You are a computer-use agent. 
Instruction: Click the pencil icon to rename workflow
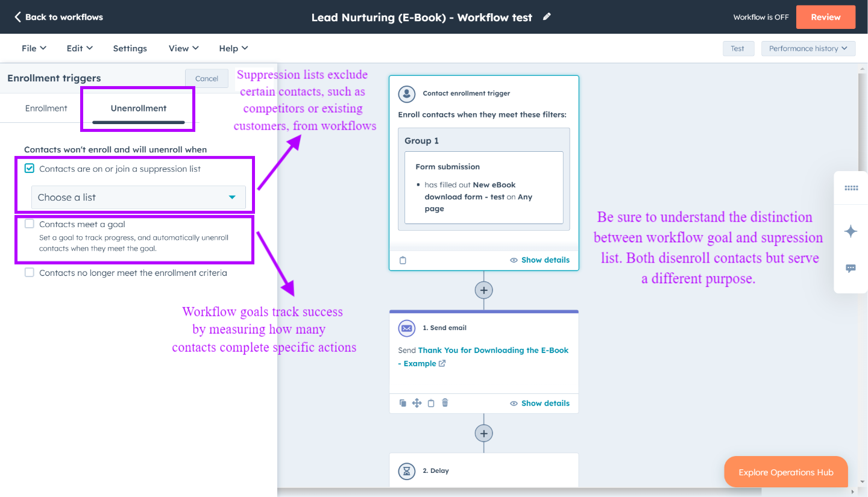pos(547,17)
